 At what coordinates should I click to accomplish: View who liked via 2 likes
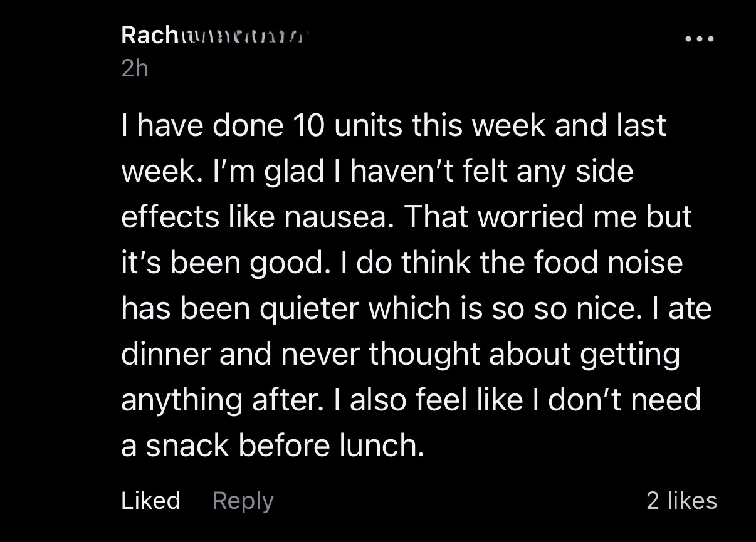(x=681, y=500)
